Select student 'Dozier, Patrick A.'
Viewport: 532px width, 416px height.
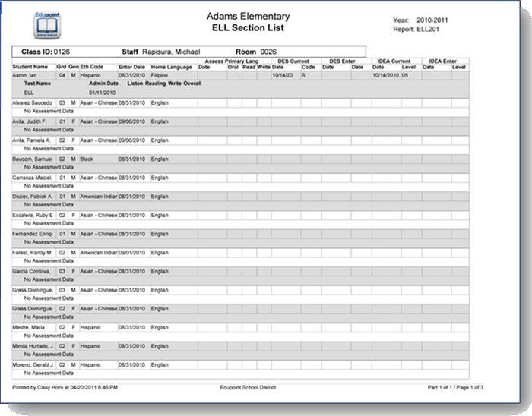pos(32,197)
